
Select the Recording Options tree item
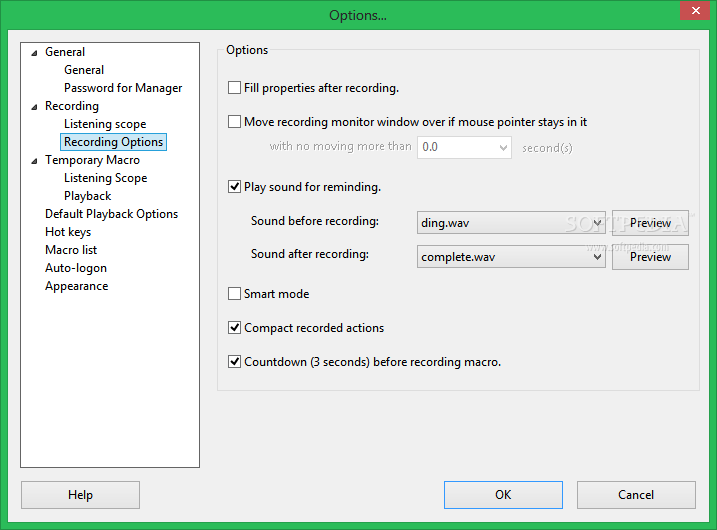point(113,142)
